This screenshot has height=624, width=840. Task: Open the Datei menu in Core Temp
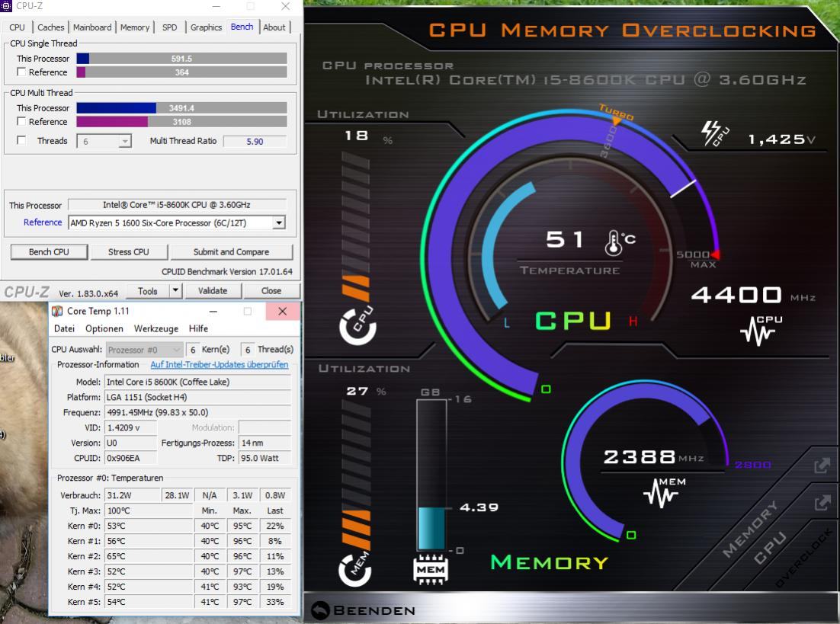64,329
